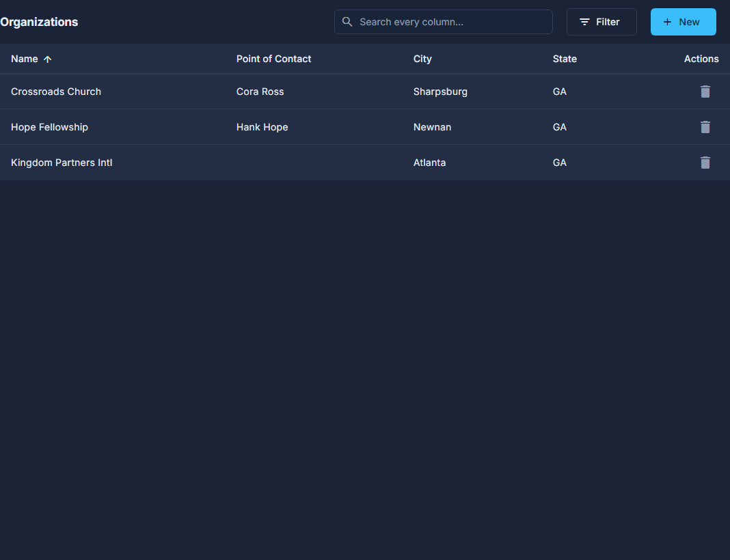
Task: Open the Hope Fellowship row
Action: (365, 127)
